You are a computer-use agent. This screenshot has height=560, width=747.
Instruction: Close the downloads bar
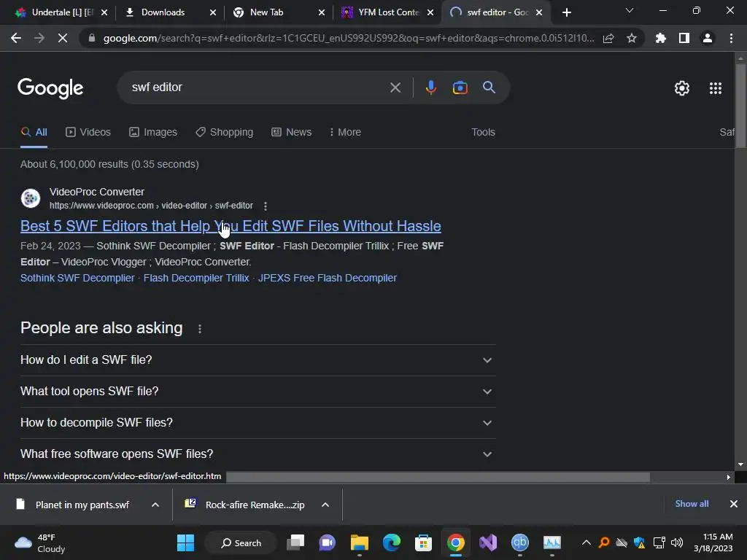coord(734,504)
